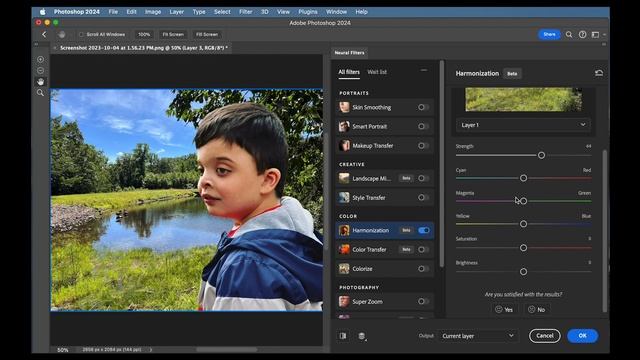Click the Harmonization filter thumbnail icon

pyautogui.click(x=344, y=230)
